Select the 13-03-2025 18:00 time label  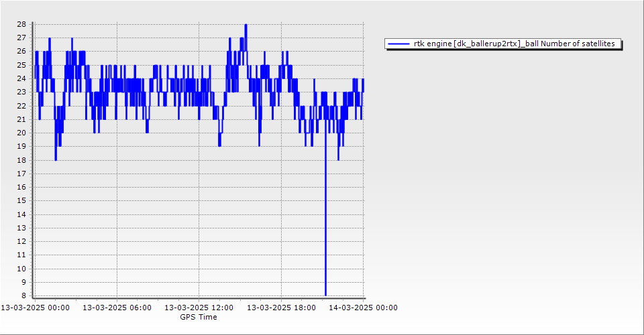282,308
